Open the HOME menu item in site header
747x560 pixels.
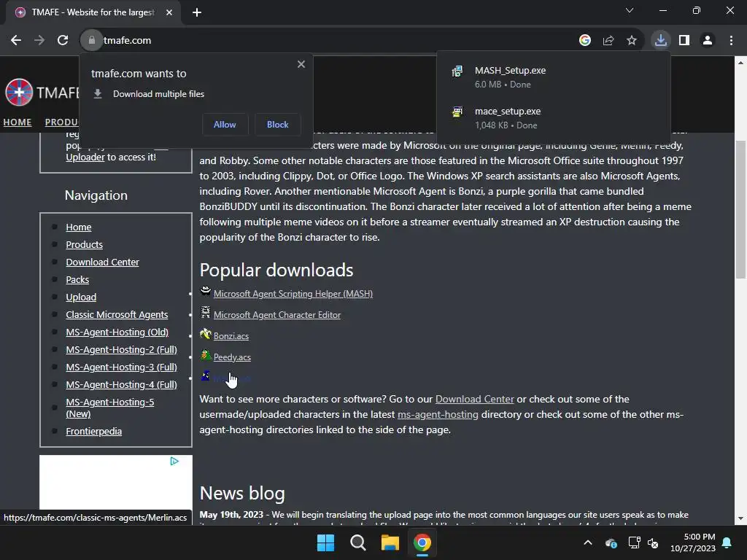18,122
